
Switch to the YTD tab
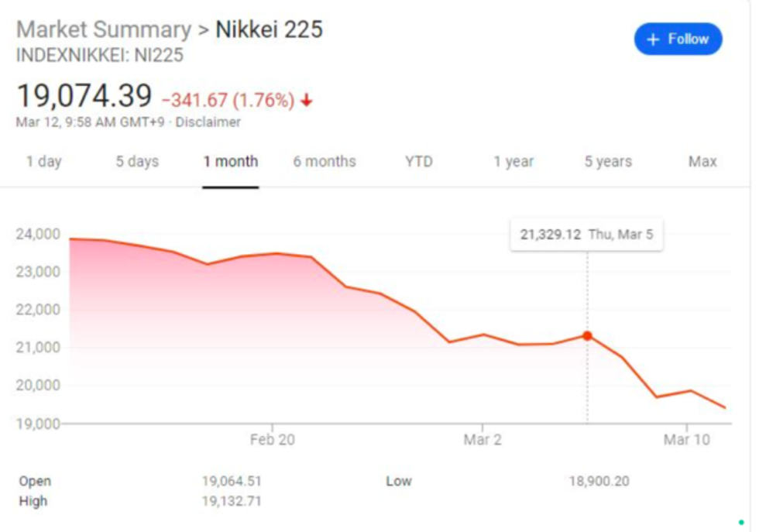coord(419,162)
